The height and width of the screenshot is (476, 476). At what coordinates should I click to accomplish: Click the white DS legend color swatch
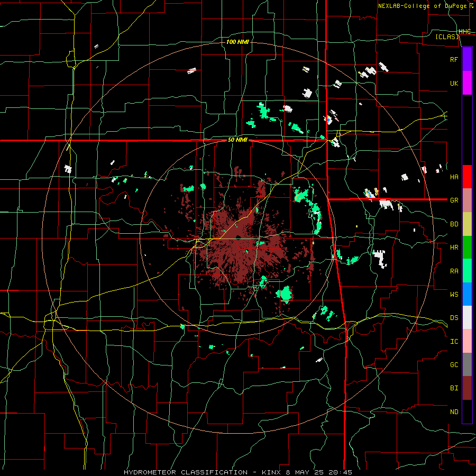[x=467, y=317]
